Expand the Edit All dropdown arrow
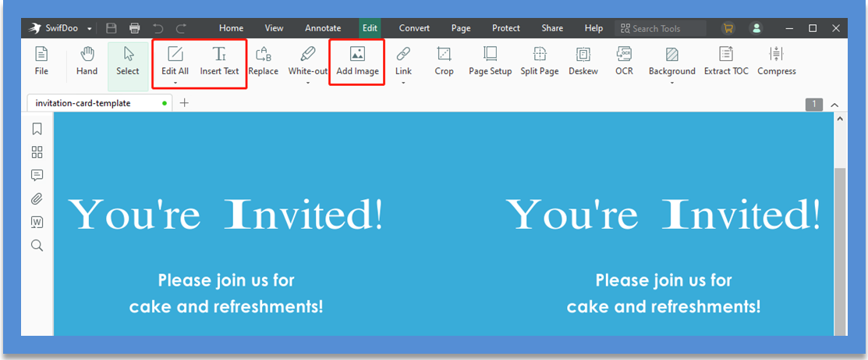 pyautogui.click(x=175, y=84)
